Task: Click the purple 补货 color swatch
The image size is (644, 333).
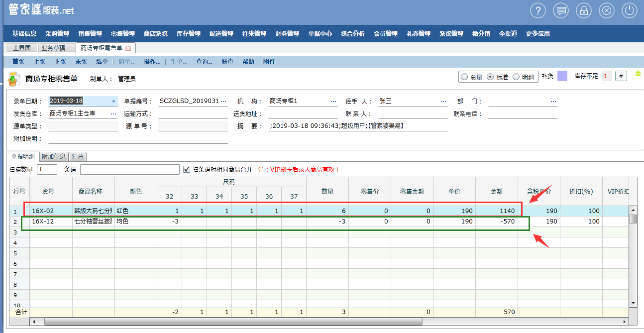Action: click(562, 76)
